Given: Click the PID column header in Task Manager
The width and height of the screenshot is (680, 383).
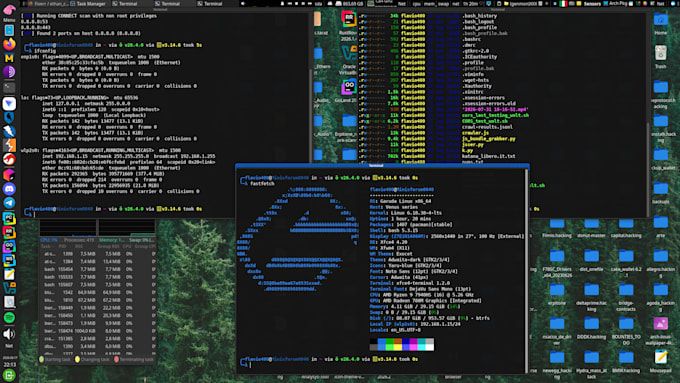Looking at the screenshot, I should tap(62, 246).
